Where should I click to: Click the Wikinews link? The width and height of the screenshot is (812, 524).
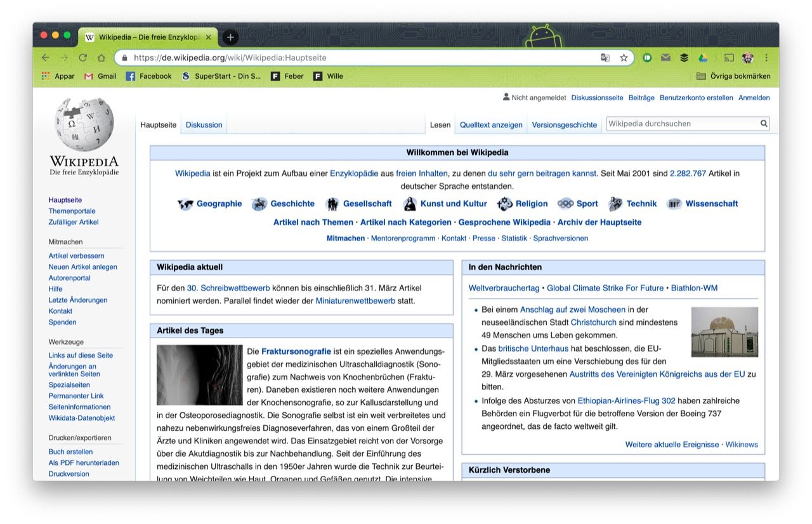tap(742, 445)
